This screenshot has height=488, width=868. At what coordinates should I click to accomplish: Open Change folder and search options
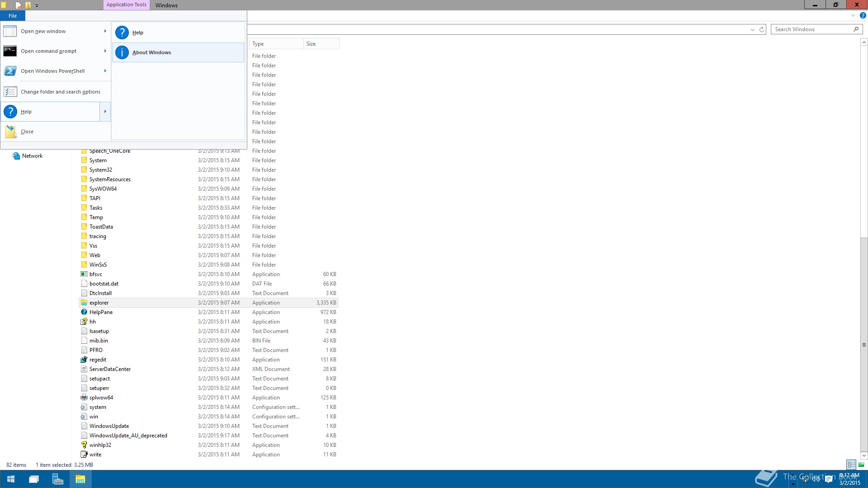pos(56,92)
